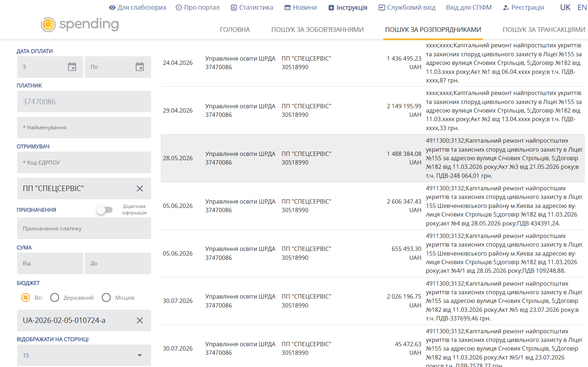Click the amount 1 488 384.08 UAH

pyautogui.click(x=404, y=158)
